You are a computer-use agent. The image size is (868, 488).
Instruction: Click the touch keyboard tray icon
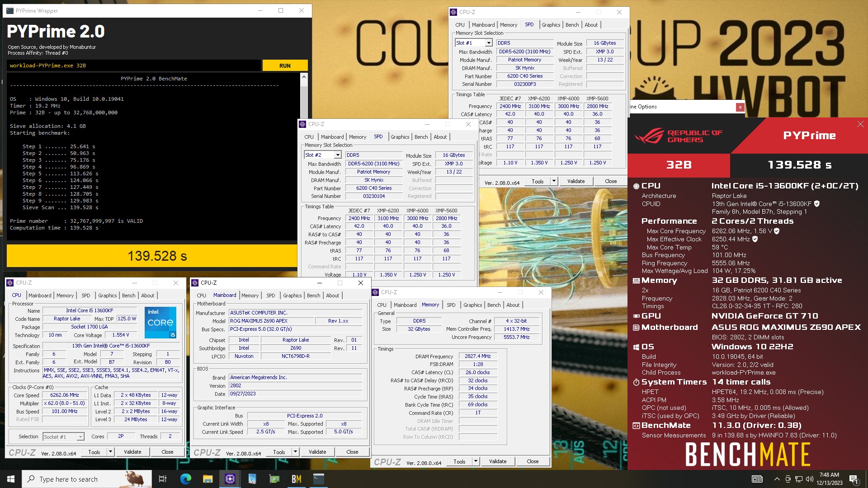pos(757,479)
